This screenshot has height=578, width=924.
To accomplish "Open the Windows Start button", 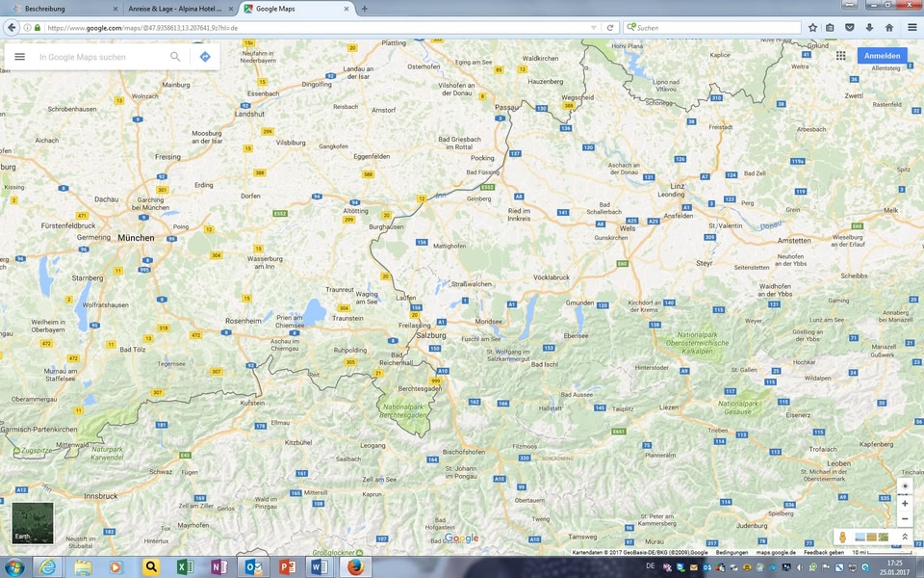I will (x=13, y=567).
